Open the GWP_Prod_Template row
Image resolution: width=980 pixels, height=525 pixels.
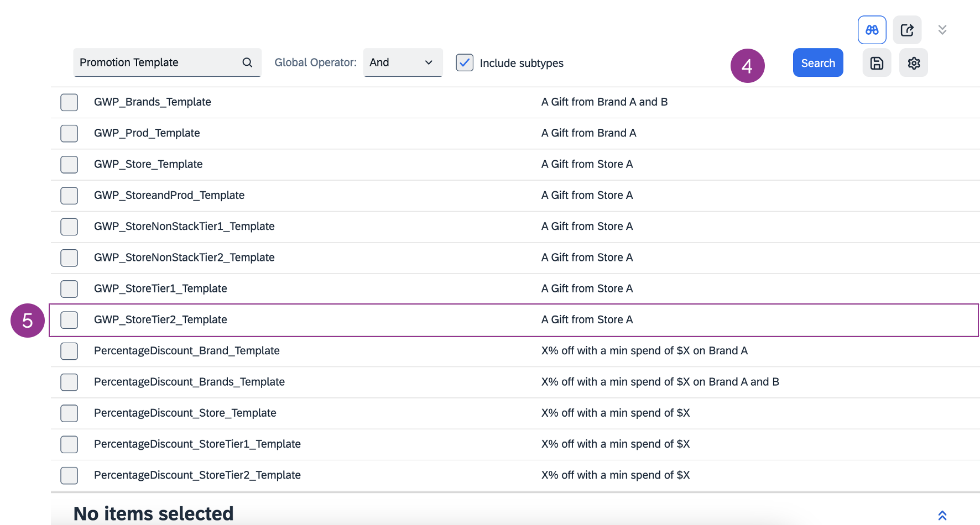click(147, 133)
